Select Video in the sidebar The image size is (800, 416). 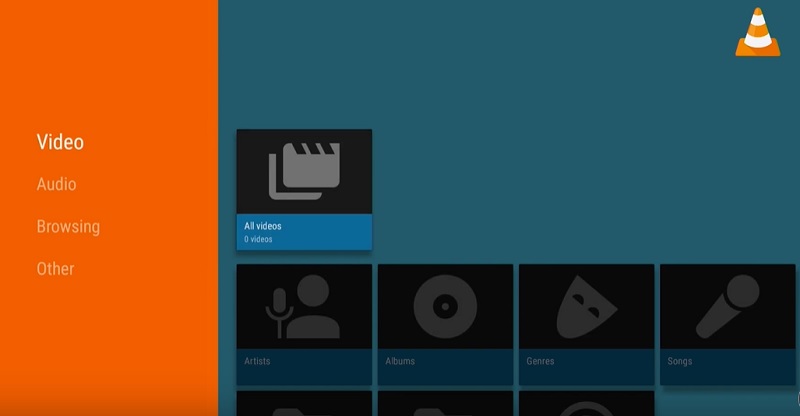coord(60,142)
